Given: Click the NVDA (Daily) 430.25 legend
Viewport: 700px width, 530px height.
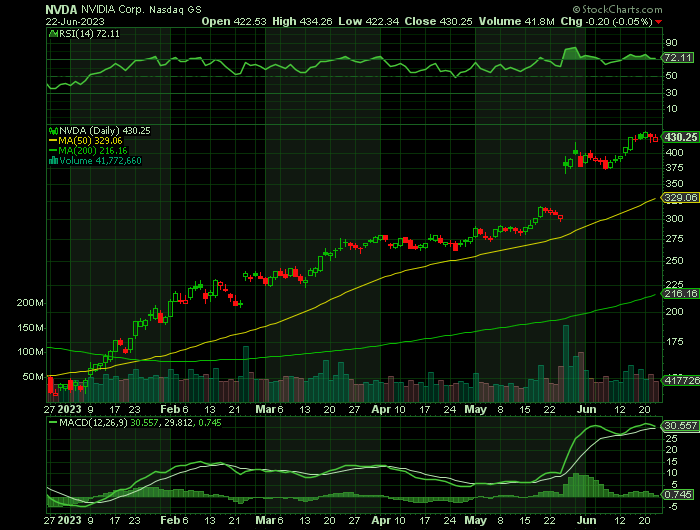Looking at the screenshot, I should 105,131.
